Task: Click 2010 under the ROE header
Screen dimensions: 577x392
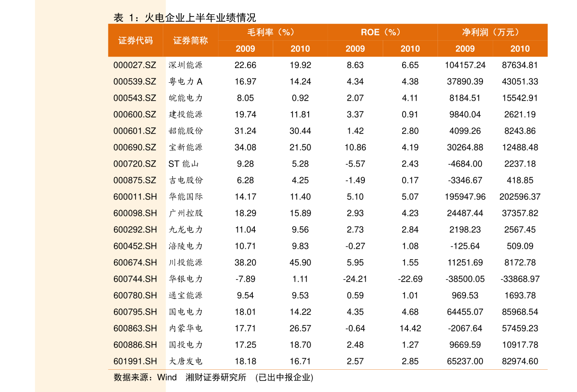Action: [x=410, y=49]
